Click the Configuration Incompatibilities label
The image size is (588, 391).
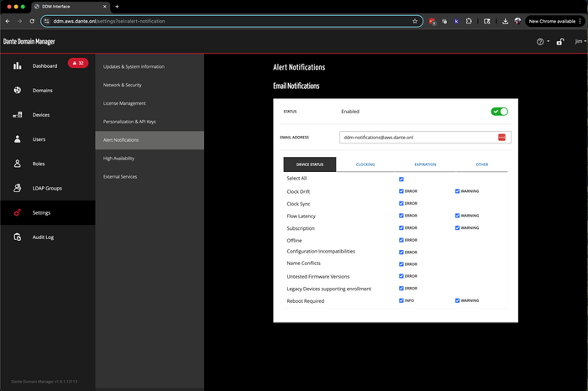click(321, 252)
